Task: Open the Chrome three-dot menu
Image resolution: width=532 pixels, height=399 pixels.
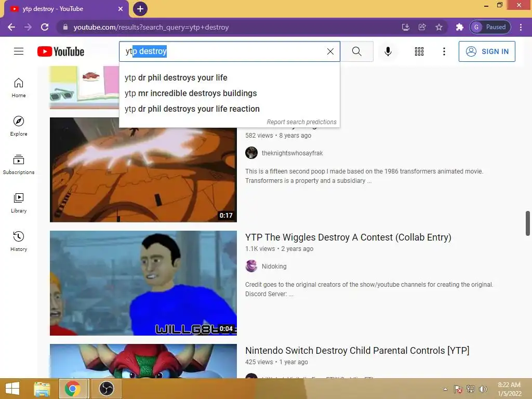Action: coord(521,27)
